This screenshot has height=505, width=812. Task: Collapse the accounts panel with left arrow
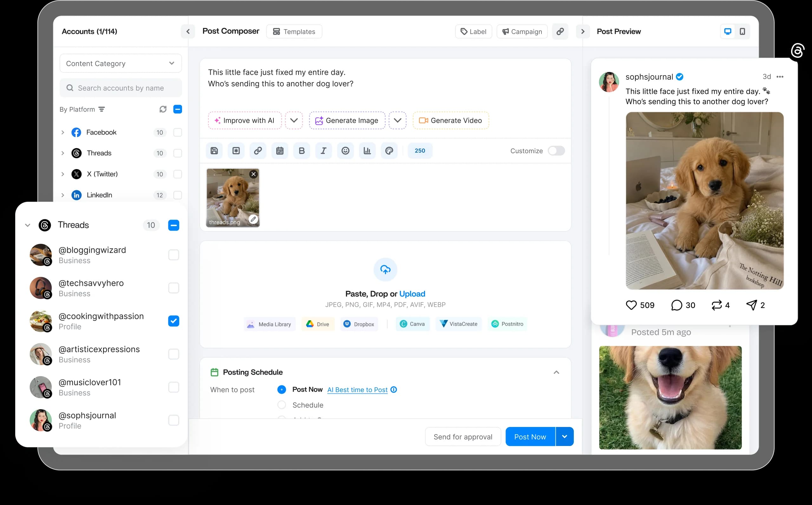point(188,31)
